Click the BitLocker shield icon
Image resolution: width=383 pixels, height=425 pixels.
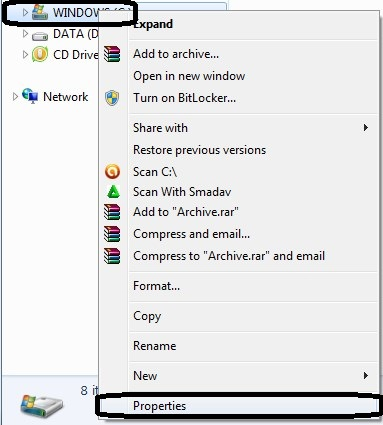112,98
